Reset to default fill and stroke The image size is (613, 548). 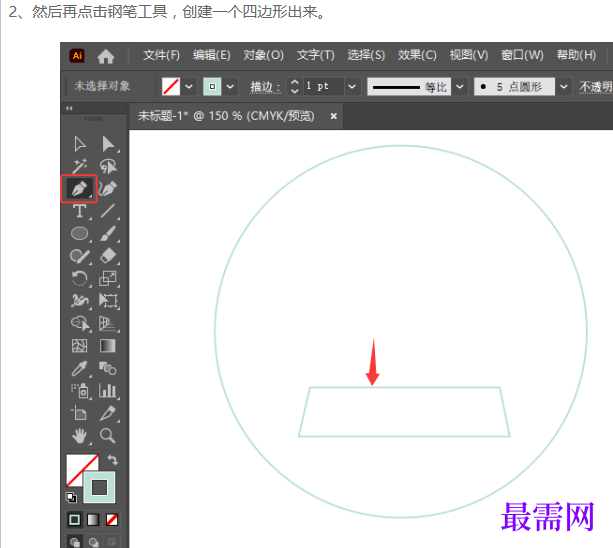[71, 497]
